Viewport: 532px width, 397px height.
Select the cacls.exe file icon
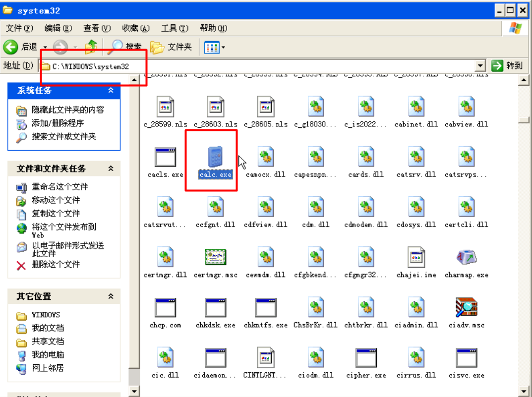click(165, 157)
